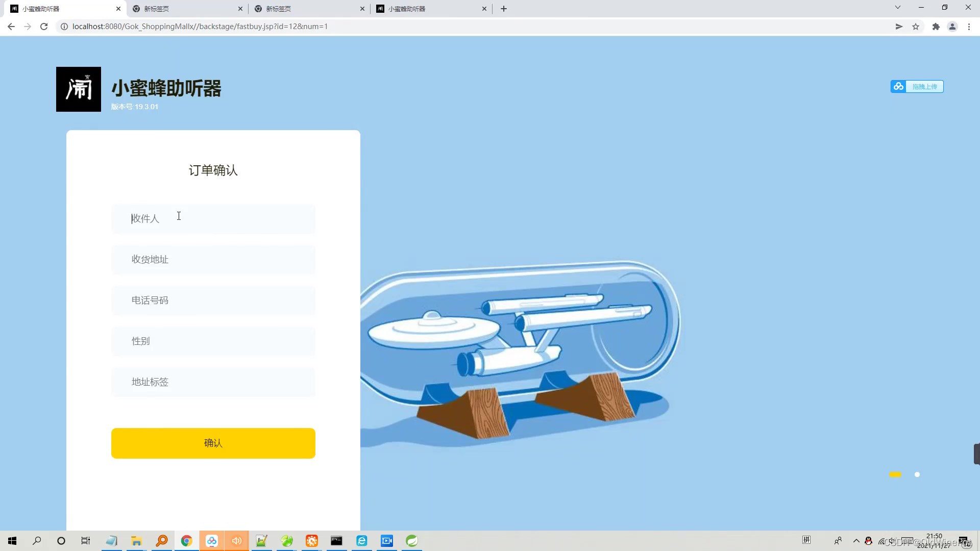Open a new browser tab with plus
Screen dimensions: 980x551
tap(504, 9)
